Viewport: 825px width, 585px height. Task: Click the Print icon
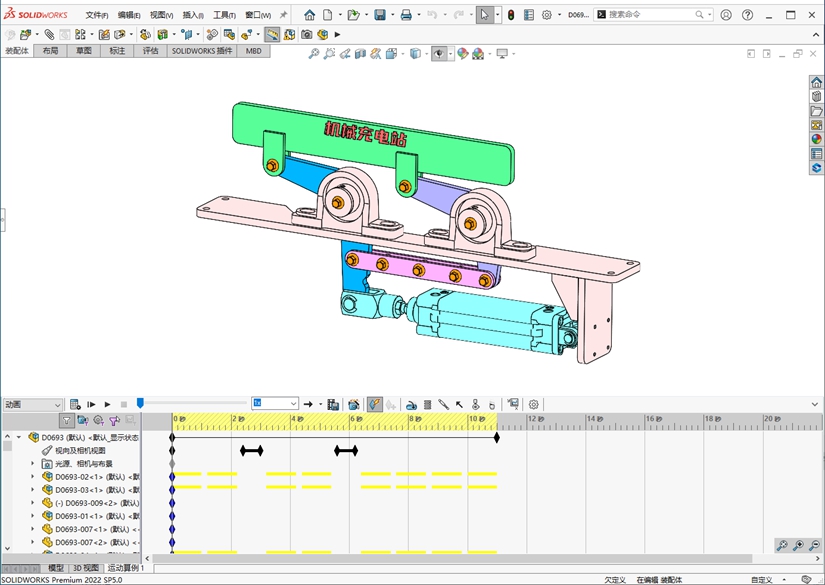[406, 15]
